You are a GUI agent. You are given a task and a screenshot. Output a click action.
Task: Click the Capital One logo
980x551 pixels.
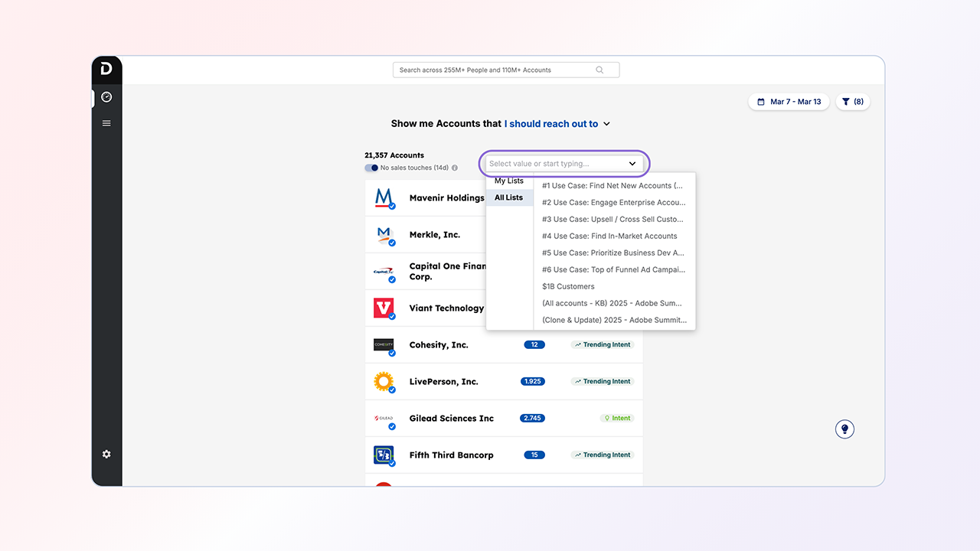(384, 272)
